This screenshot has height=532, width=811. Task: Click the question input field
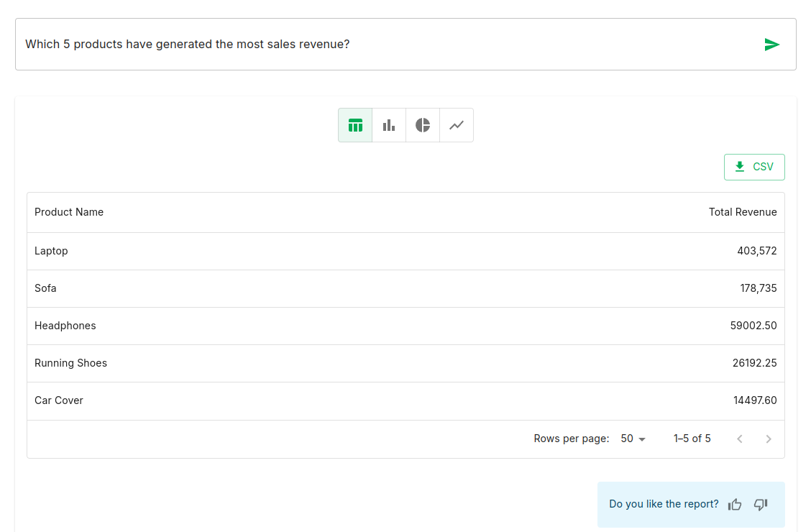[x=388, y=45]
